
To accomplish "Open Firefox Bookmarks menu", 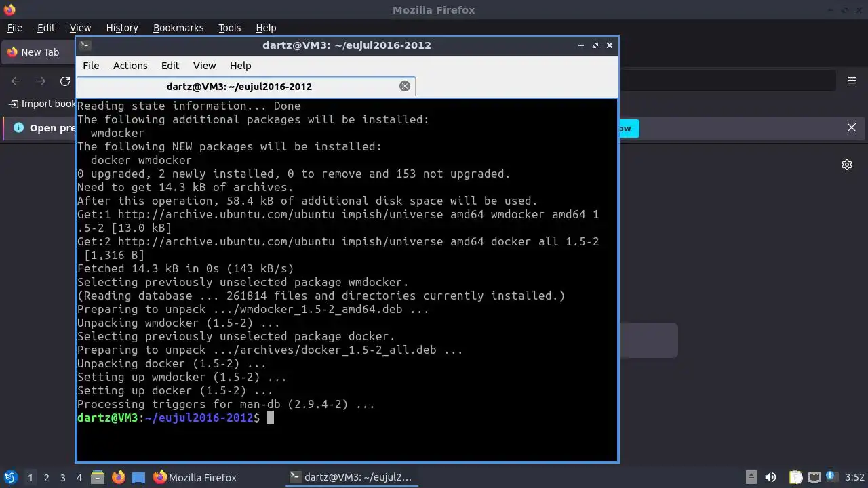I will [178, 28].
